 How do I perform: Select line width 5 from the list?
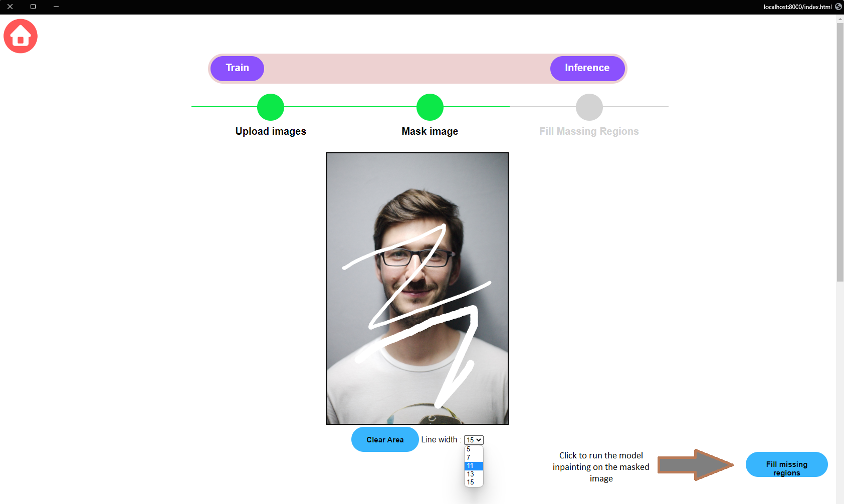[470, 449]
